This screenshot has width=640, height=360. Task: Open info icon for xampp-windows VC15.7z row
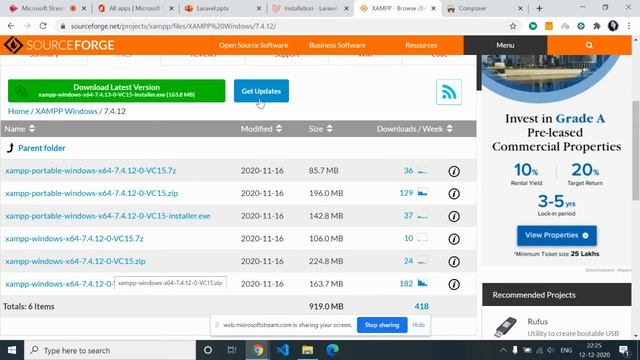point(454,239)
